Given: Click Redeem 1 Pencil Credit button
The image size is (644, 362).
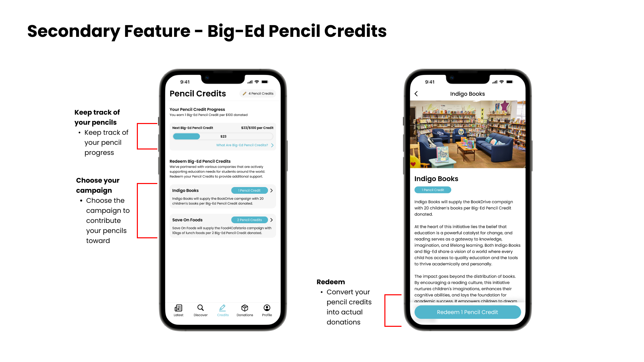Looking at the screenshot, I should coord(468,312).
